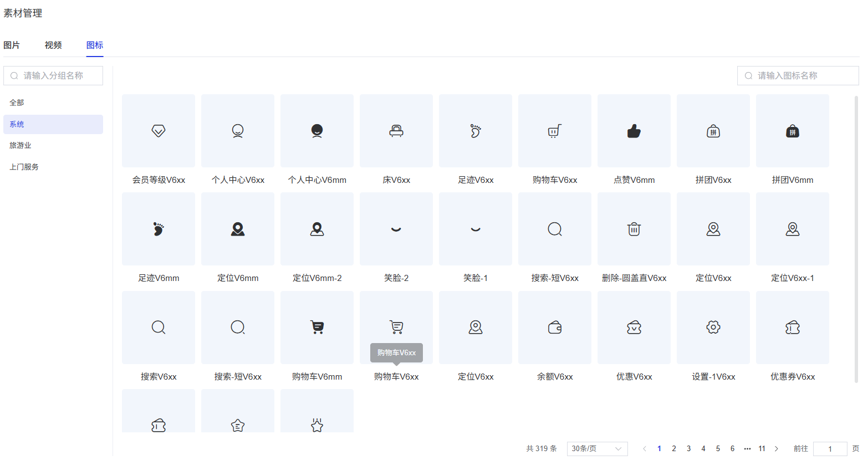Pick the 点赞V6mm thumbs-up icon

(x=634, y=131)
